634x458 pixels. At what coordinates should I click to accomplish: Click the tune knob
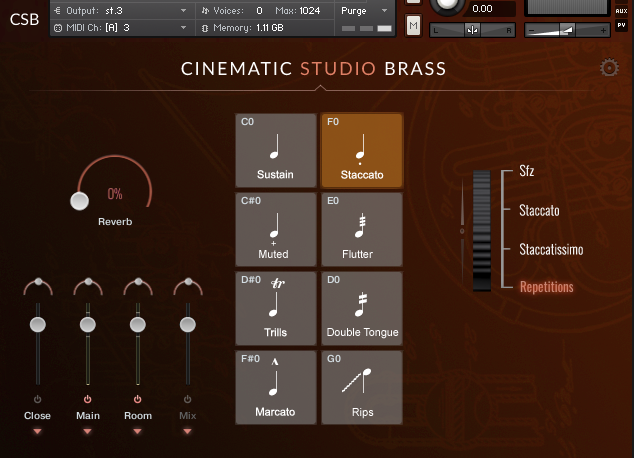[x=446, y=4]
